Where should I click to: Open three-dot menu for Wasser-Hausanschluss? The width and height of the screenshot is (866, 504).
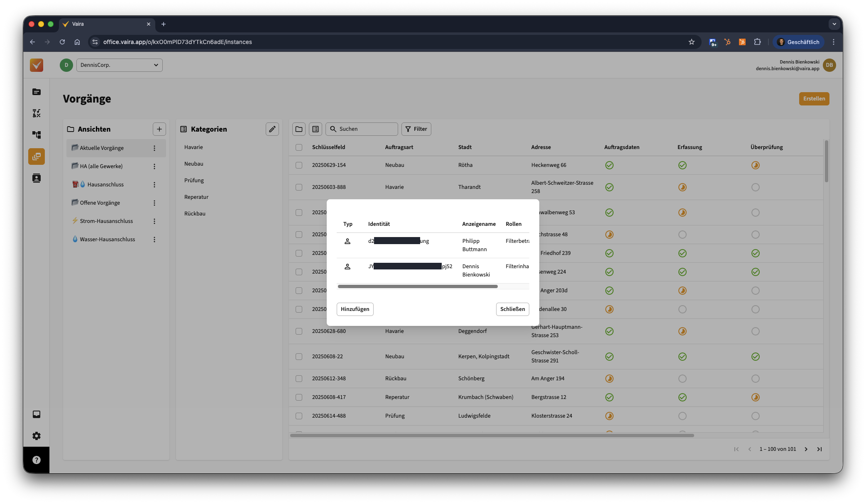tap(154, 240)
